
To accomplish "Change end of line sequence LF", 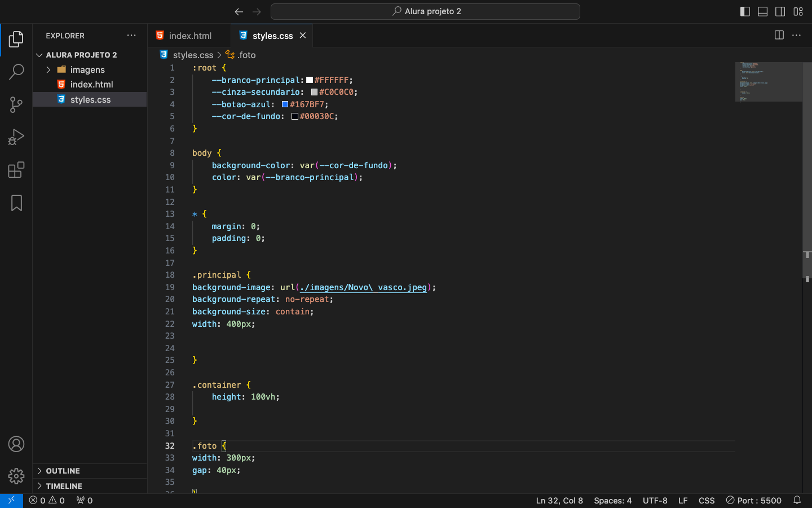I will pos(683,501).
